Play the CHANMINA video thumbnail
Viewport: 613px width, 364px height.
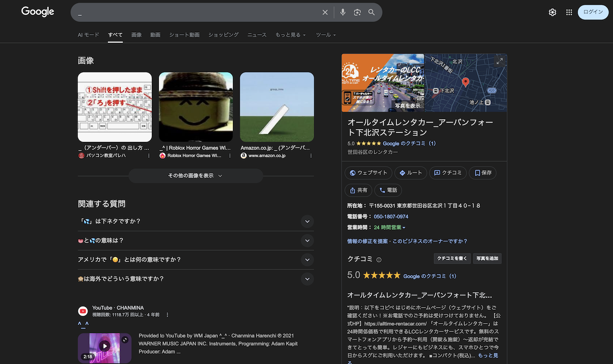[x=104, y=346]
